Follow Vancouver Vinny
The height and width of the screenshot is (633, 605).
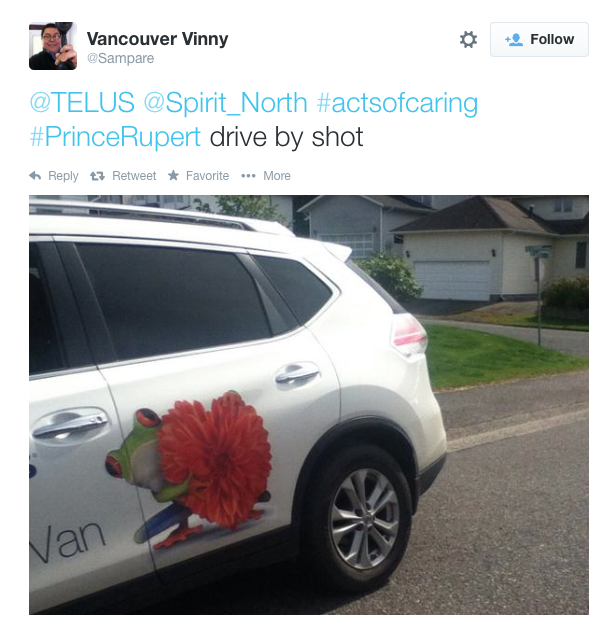pos(539,40)
